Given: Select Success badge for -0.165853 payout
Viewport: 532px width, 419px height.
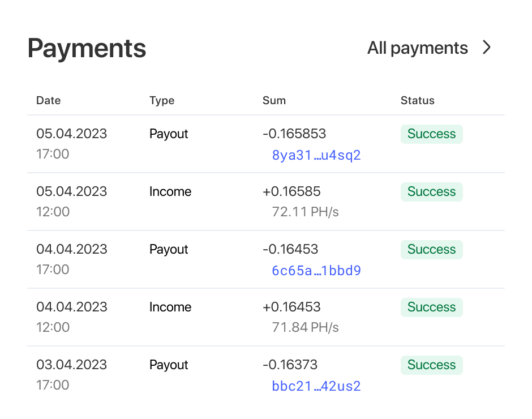Looking at the screenshot, I should tap(432, 134).
